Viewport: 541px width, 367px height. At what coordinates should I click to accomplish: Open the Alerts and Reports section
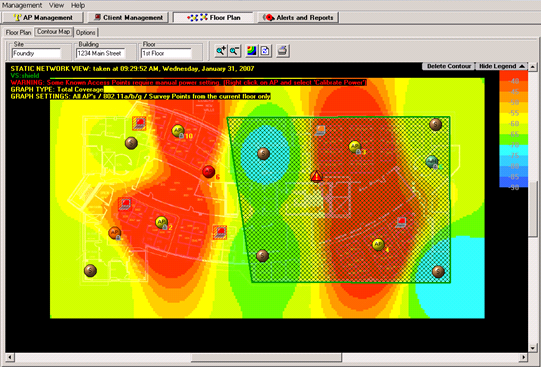(298, 18)
